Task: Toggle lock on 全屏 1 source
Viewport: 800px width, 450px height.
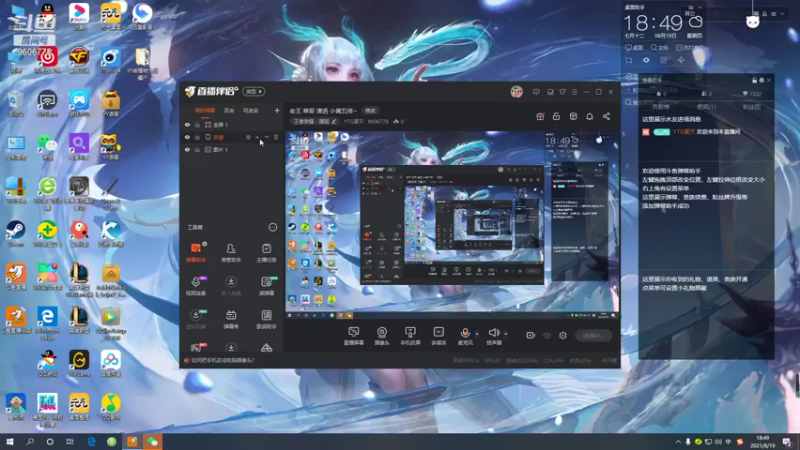Action: tap(197, 124)
